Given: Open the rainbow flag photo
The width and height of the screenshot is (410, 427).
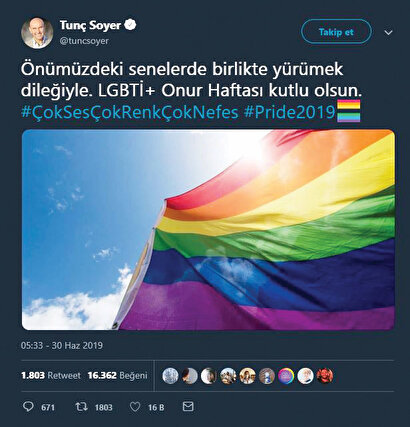Looking at the screenshot, I should tap(208, 230).
